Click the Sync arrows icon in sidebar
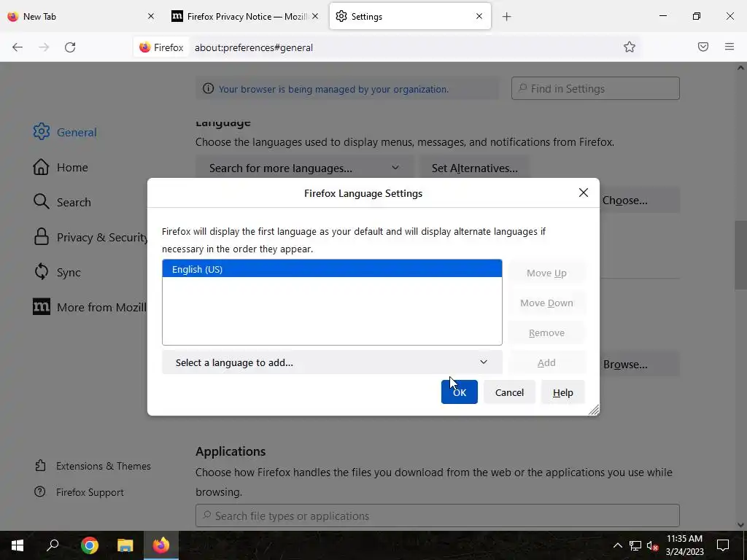747x560 pixels. (42, 272)
